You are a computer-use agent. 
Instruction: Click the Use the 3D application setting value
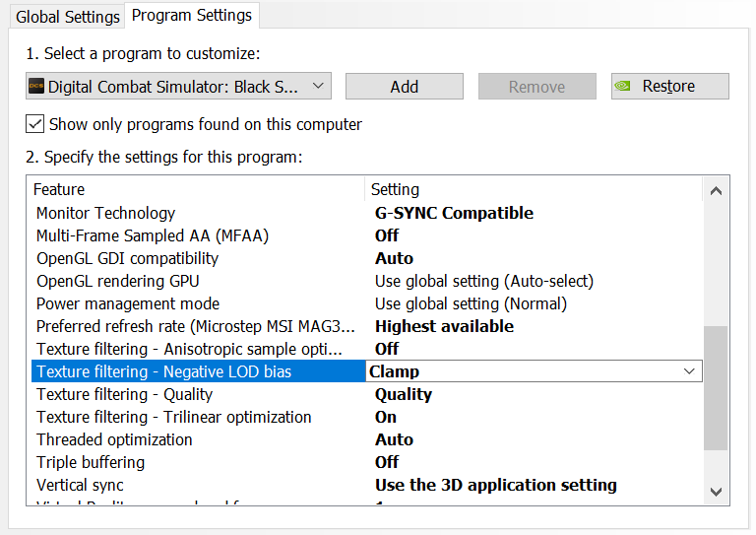click(x=496, y=485)
